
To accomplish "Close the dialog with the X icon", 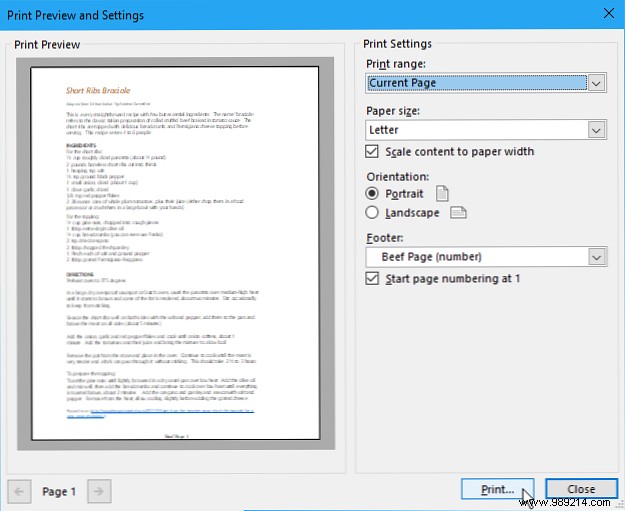I will click(x=609, y=13).
